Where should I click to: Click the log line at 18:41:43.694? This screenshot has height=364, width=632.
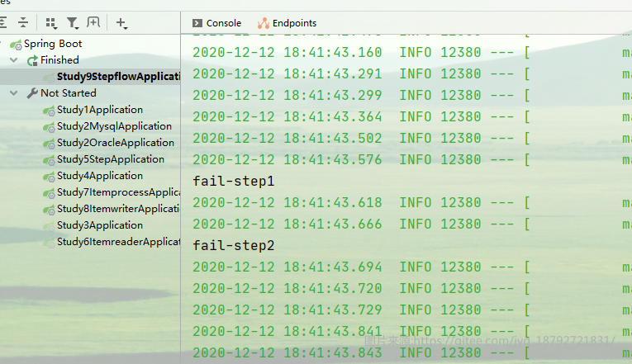pos(412,267)
